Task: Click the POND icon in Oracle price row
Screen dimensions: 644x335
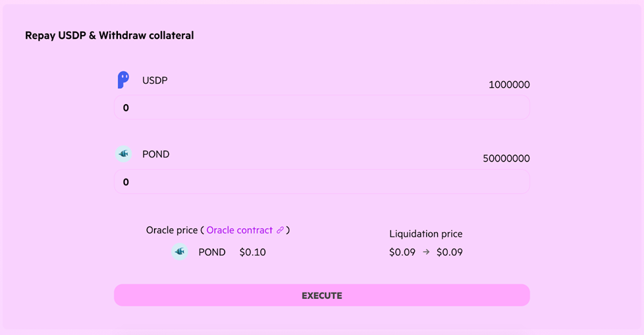Action: 180,251
